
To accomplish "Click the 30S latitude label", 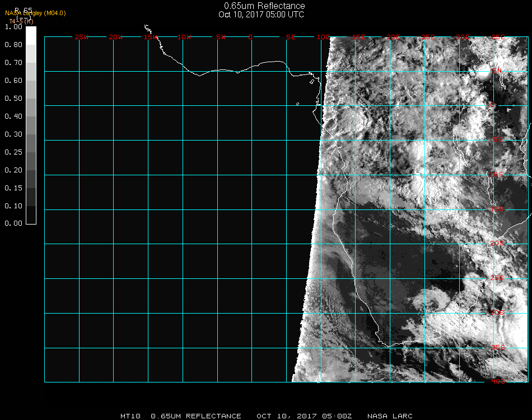I will 497,312.
